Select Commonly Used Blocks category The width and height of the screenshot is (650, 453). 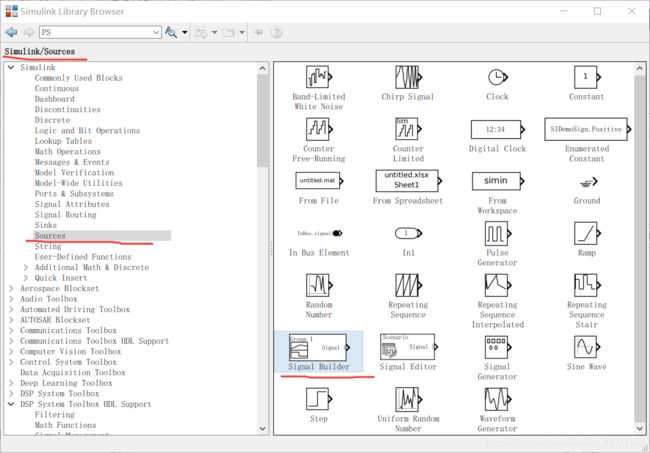tap(78, 78)
